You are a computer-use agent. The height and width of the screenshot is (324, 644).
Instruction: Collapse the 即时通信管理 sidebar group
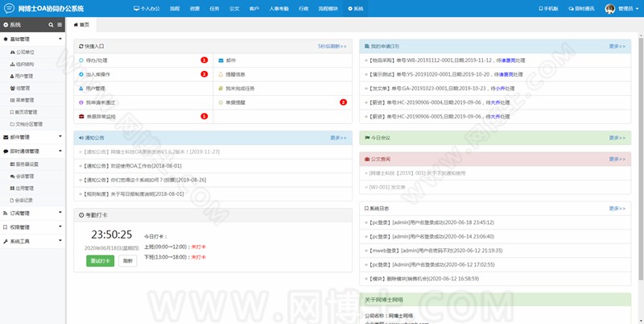(32, 151)
